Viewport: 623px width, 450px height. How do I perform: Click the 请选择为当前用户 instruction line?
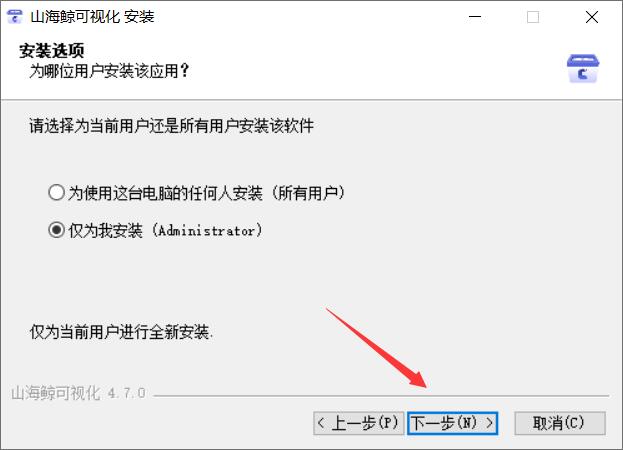[171, 126]
